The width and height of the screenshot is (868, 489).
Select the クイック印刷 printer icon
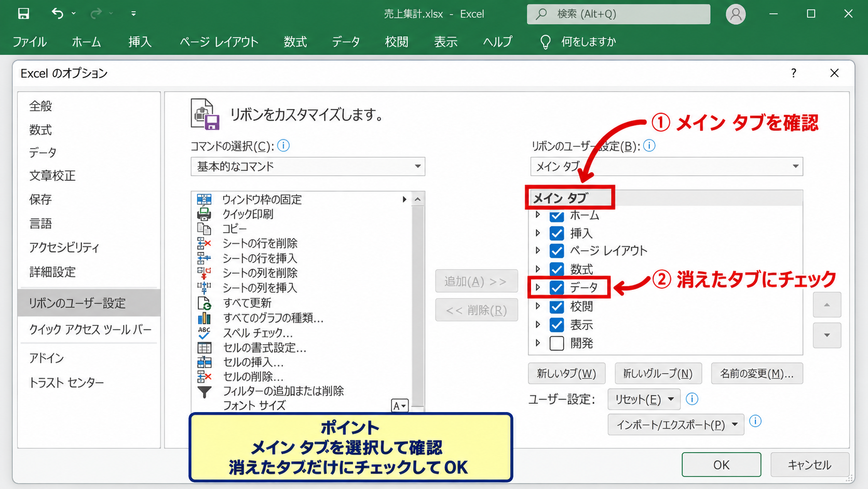205,214
